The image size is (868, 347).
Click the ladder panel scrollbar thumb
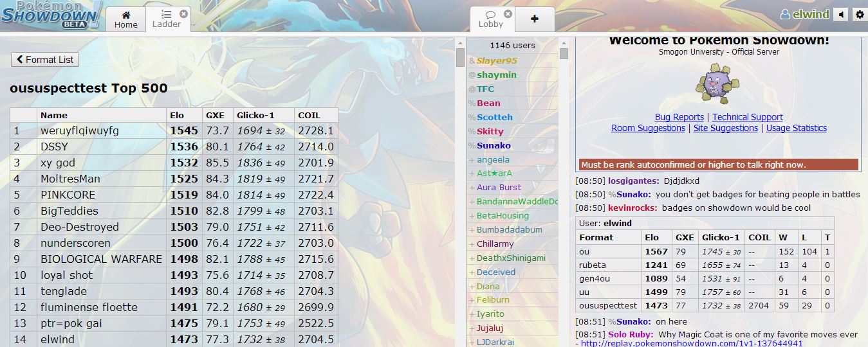tap(460, 58)
